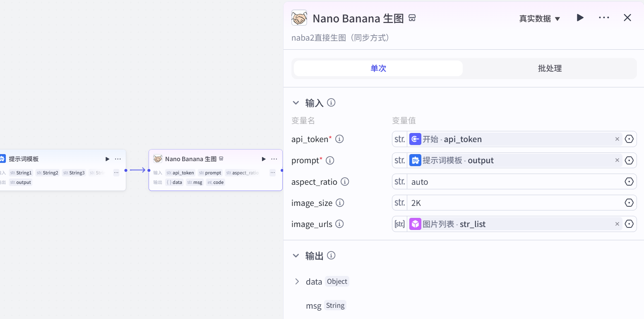Close the Nano Banana 生图 settings panel
Viewport: 644px width, 319px height.
[x=627, y=18]
